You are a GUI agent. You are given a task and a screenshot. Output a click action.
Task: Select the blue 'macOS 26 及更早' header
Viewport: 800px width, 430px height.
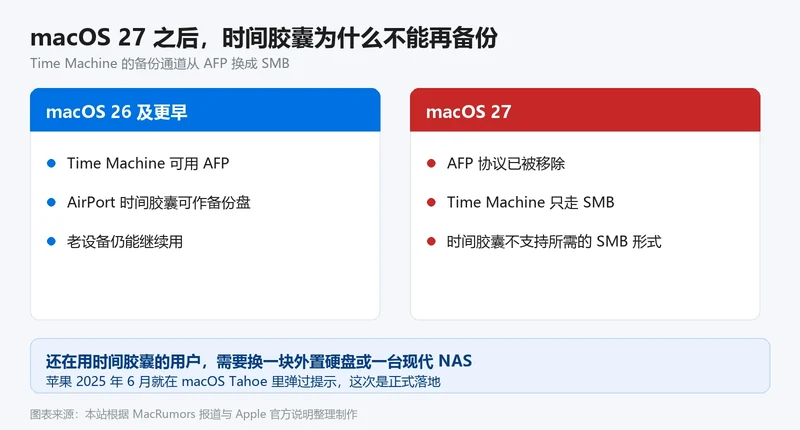[205, 110]
